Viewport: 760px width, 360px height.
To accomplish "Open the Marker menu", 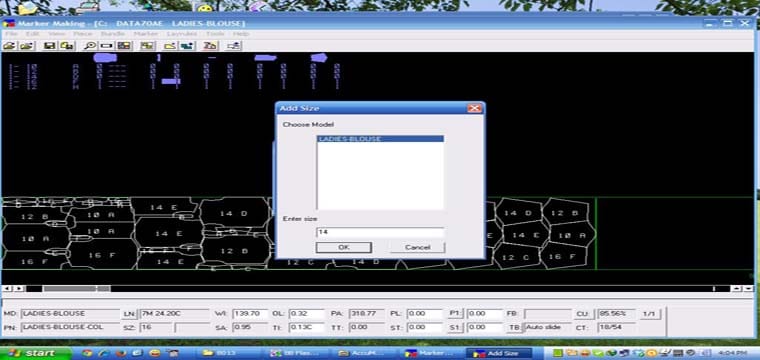I will [x=146, y=34].
